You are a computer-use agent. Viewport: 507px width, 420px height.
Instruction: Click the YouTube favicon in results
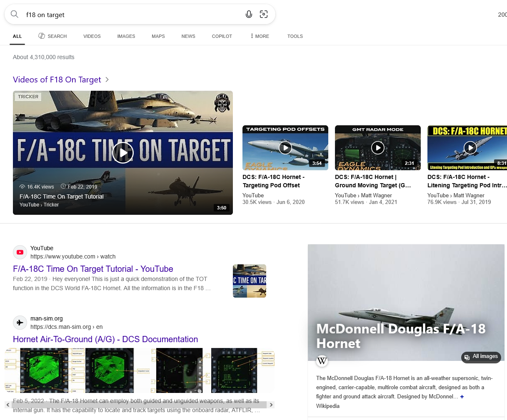(20, 252)
